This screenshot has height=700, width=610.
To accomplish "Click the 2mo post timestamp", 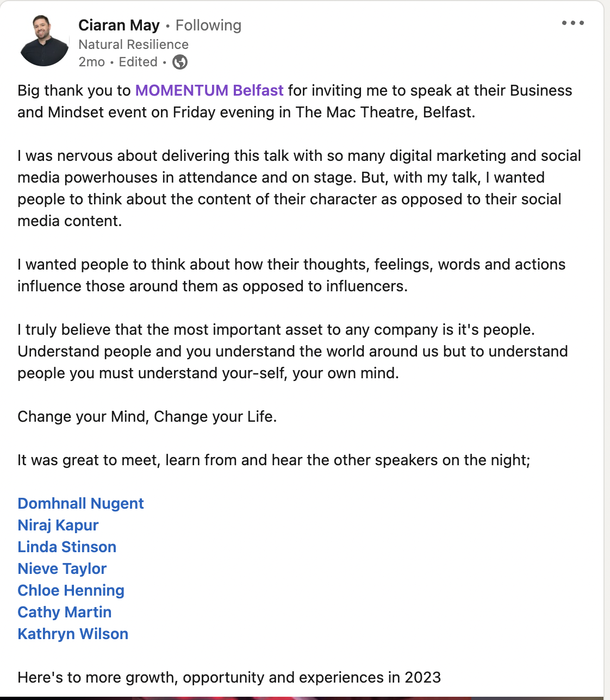I will 91,62.
